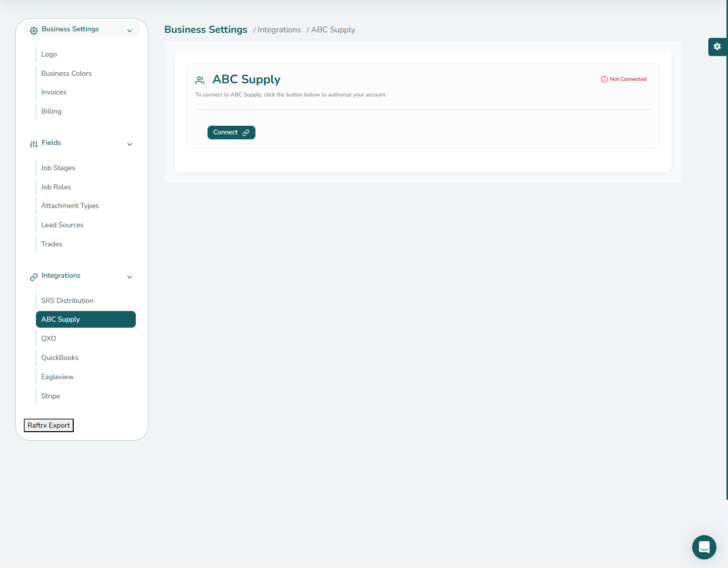Viewport: 728px width, 568px height.
Task: Open the Stripe integration page
Action: point(50,396)
